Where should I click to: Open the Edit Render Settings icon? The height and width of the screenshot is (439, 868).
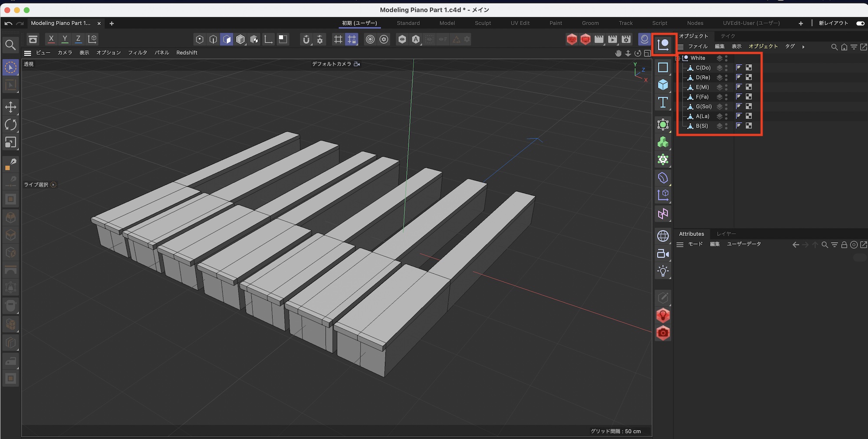tap(626, 39)
